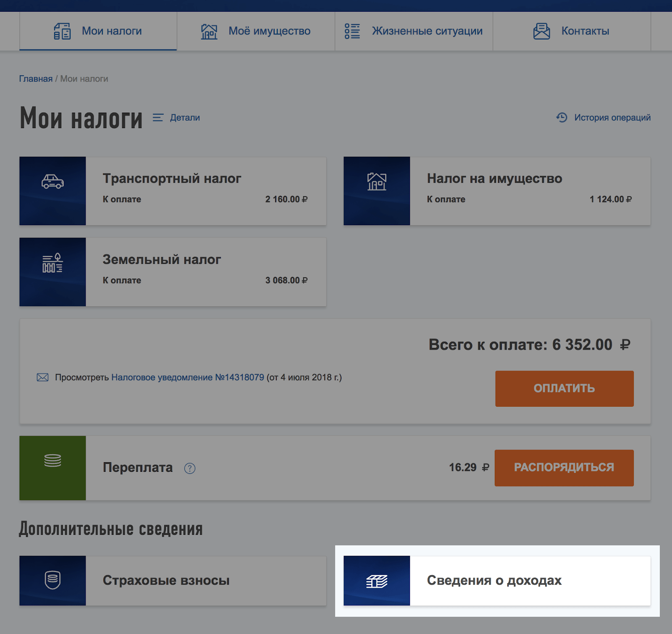Click К оплате label under Налог на имущество
The width and height of the screenshot is (672, 634).
tap(446, 199)
